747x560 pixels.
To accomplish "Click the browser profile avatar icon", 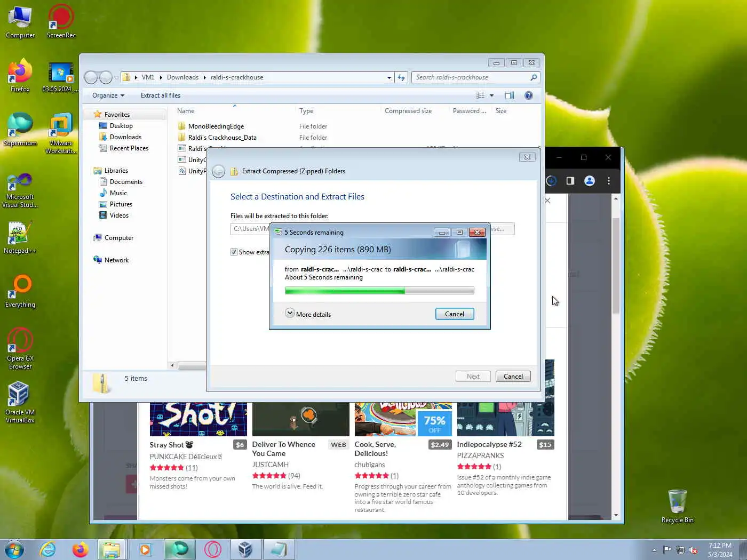I will 589,181.
